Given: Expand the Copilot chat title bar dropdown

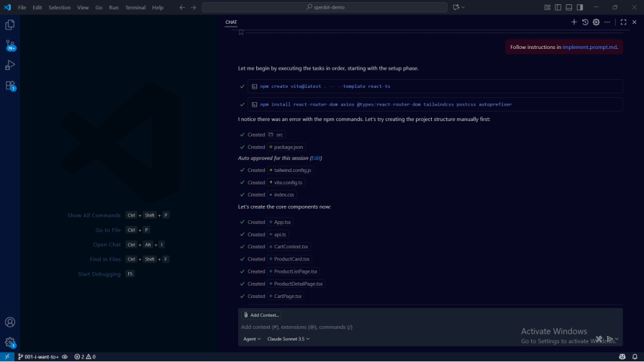Looking at the screenshot, I should point(458,7).
